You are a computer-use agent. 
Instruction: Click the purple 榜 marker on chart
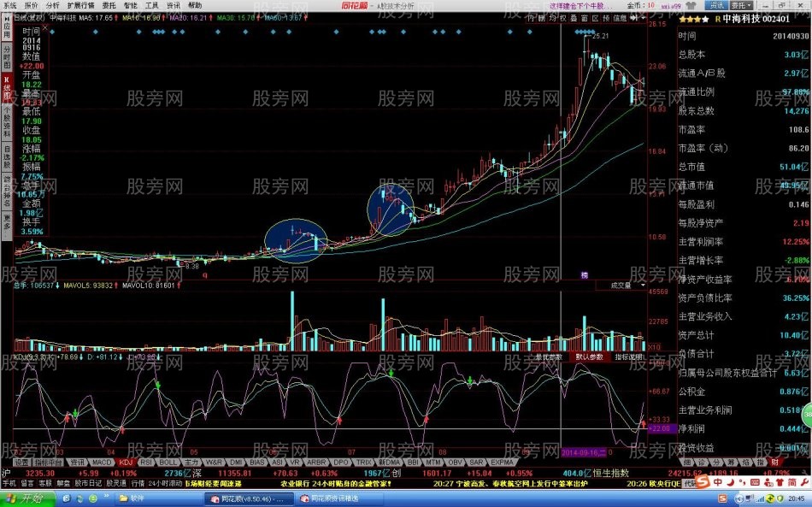584,275
